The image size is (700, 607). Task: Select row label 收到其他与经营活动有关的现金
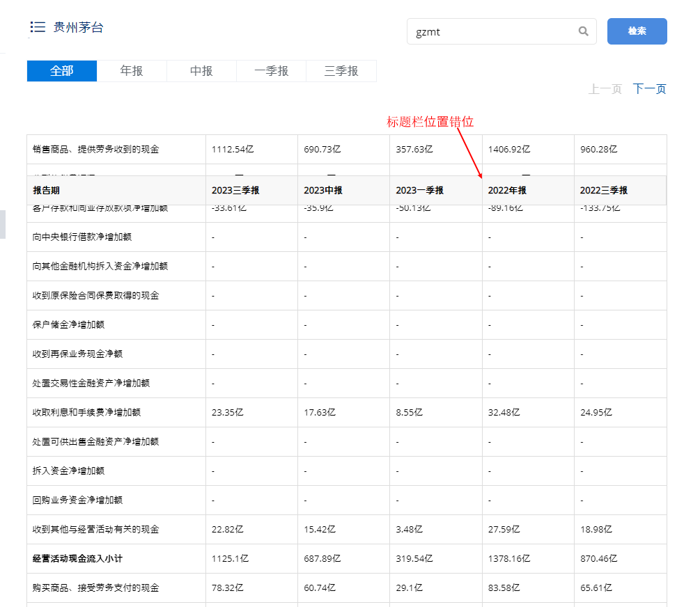pos(95,529)
